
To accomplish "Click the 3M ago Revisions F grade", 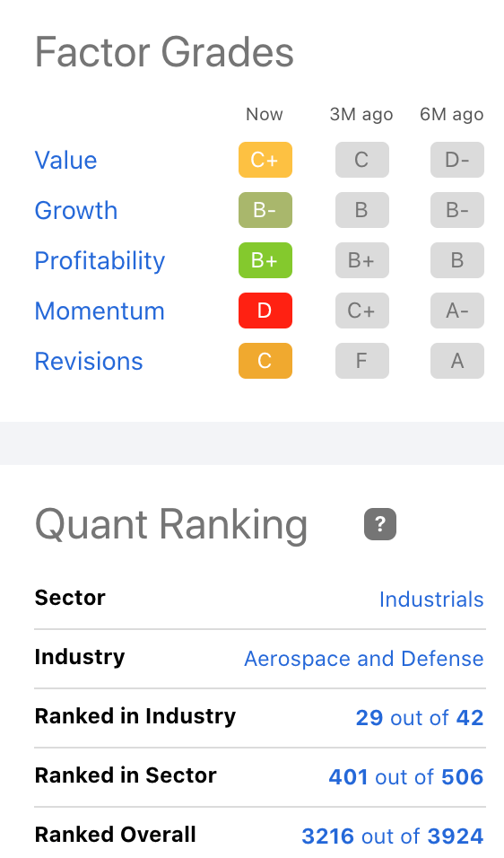I will click(x=362, y=361).
